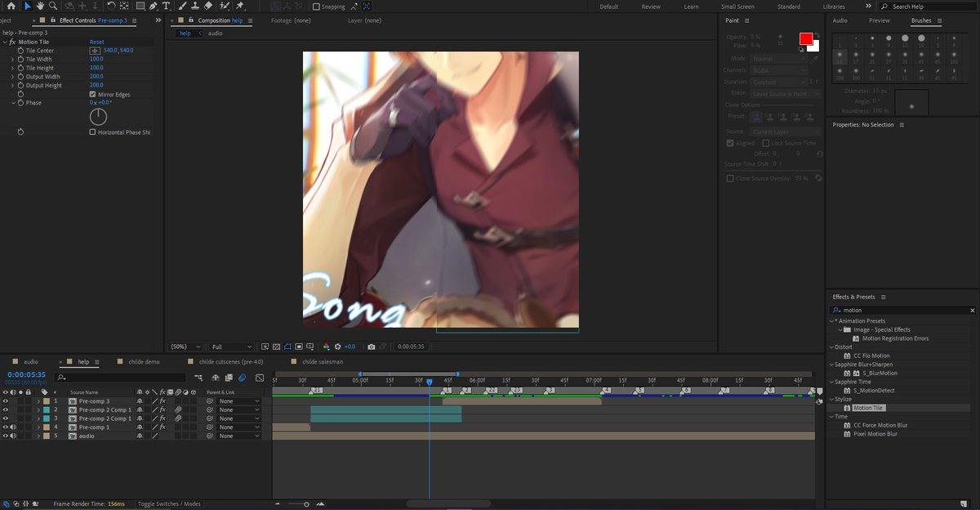Collapse the Phase property twirl
This screenshot has height=510, width=980.
coord(12,103)
